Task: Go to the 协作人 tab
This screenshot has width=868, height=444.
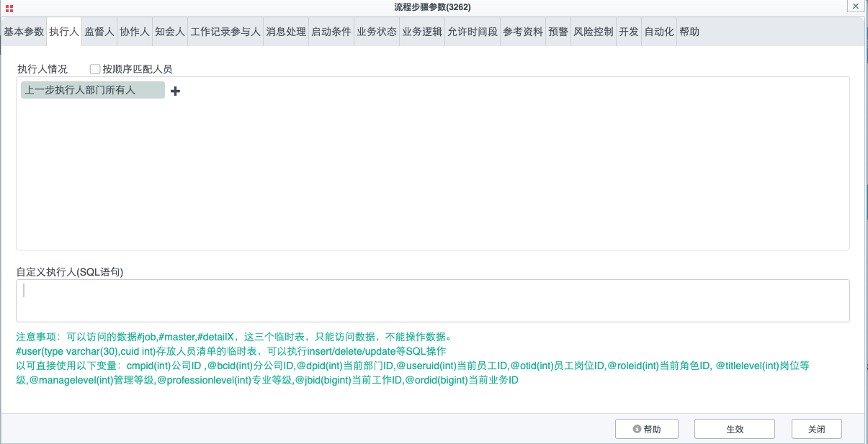Action: (x=134, y=32)
